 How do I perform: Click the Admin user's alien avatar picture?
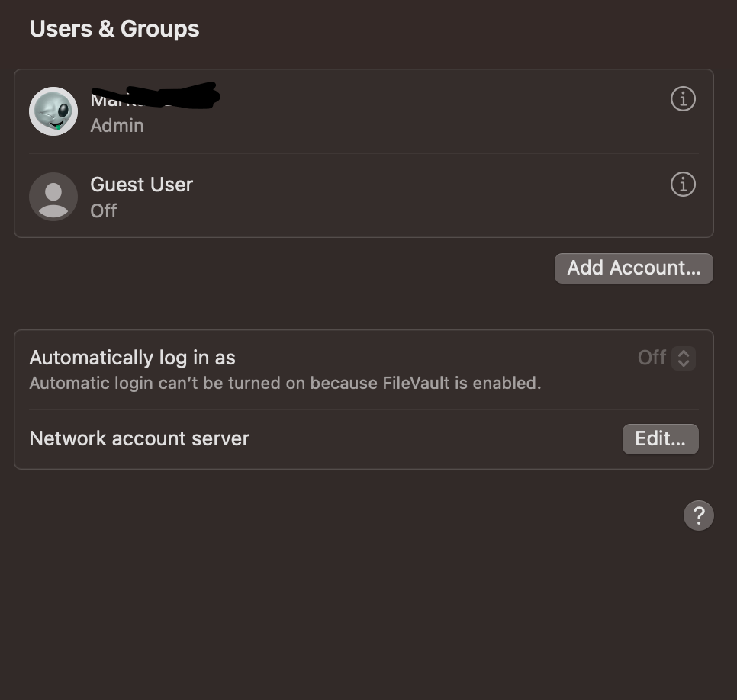tap(53, 111)
